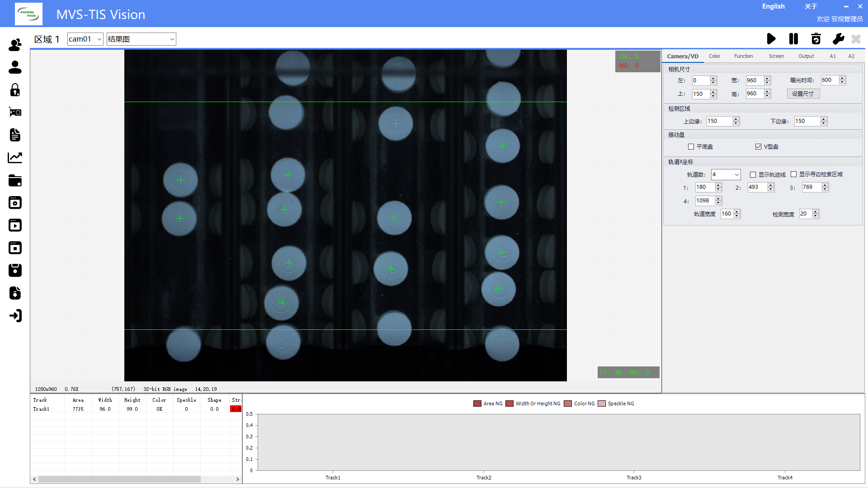This screenshot has width=868, height=488.
Task: Switch to the Color tab
Action: pyautogui.click(x=714, y=56)
